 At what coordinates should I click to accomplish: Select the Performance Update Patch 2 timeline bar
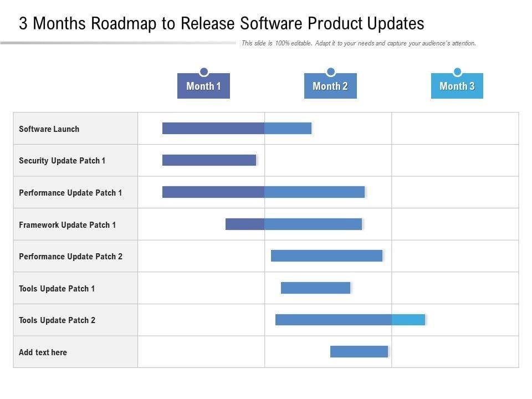tap(326, 255)
